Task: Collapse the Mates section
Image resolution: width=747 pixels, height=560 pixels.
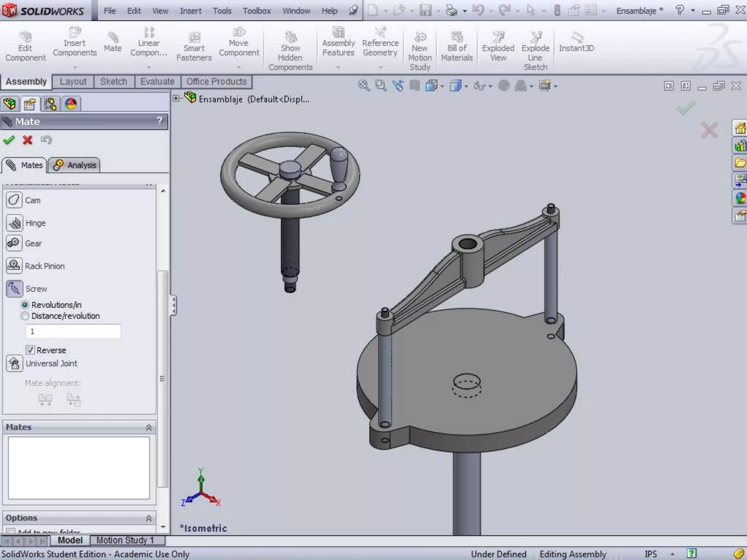Action: 149,427
